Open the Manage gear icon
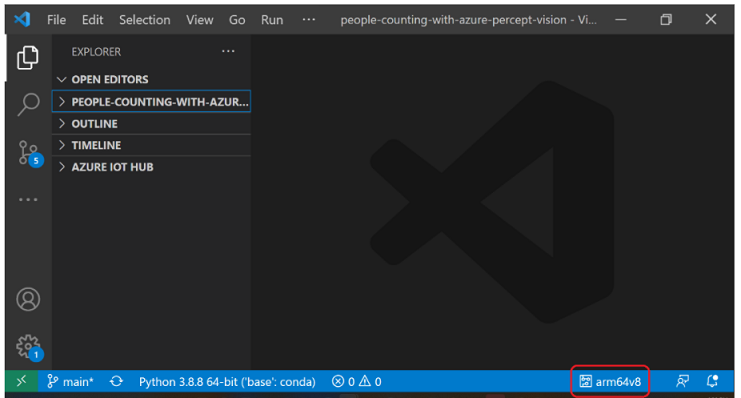 click(x=29, y=348)
